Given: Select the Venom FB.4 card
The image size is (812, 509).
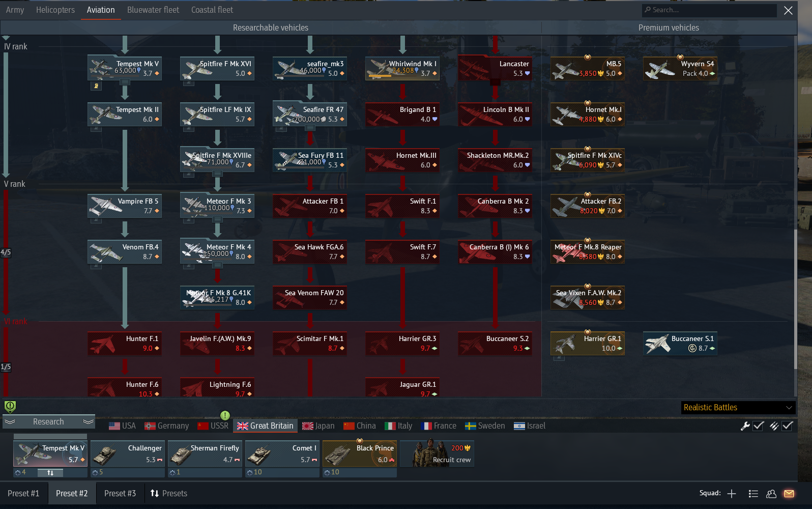Looking at the screenshot, I should (x=125, y=251).
